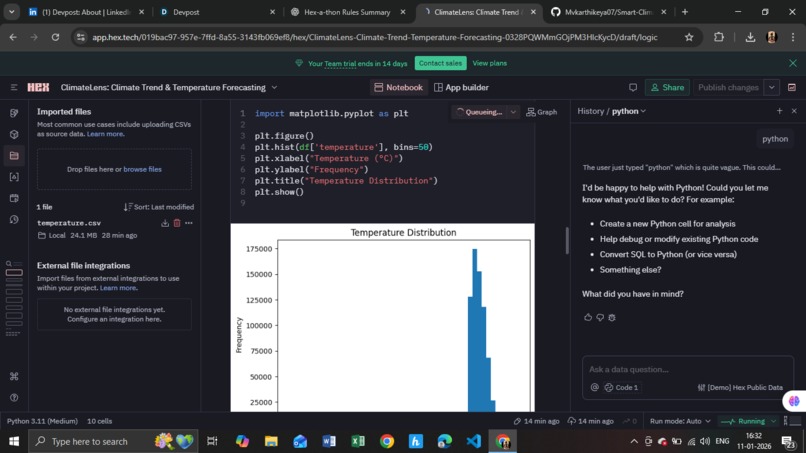Close the History python side panel
Image resolution: width=806 pixels, height=453 pixels.
tap(794, 111)
